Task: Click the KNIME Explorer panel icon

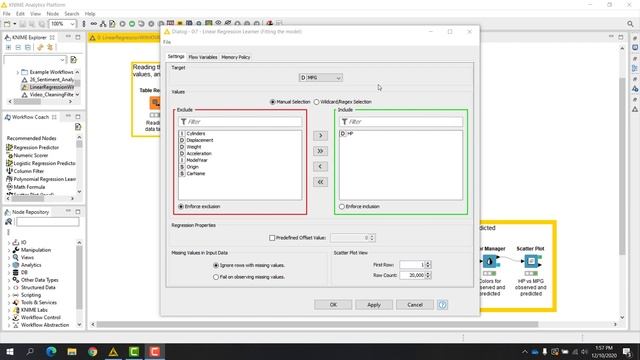Action: click(8, 38)
